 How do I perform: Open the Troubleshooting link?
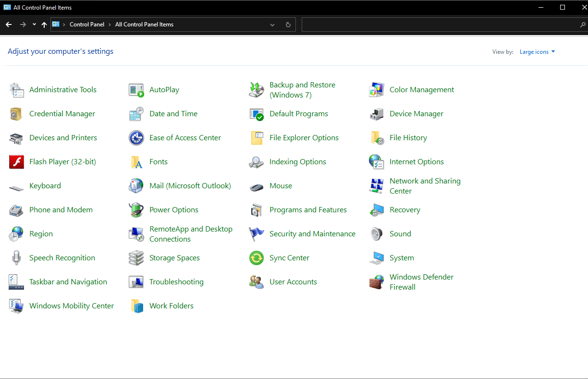176,282
